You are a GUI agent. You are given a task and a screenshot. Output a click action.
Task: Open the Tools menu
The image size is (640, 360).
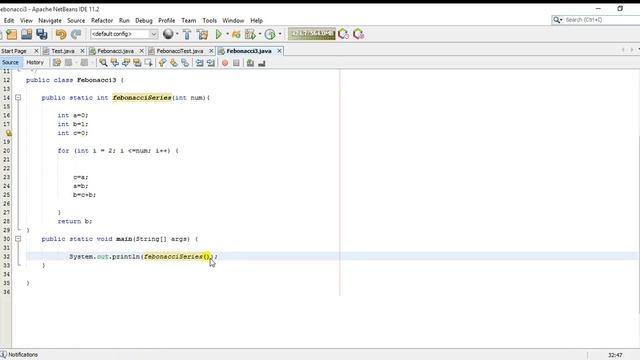(209, 20)
